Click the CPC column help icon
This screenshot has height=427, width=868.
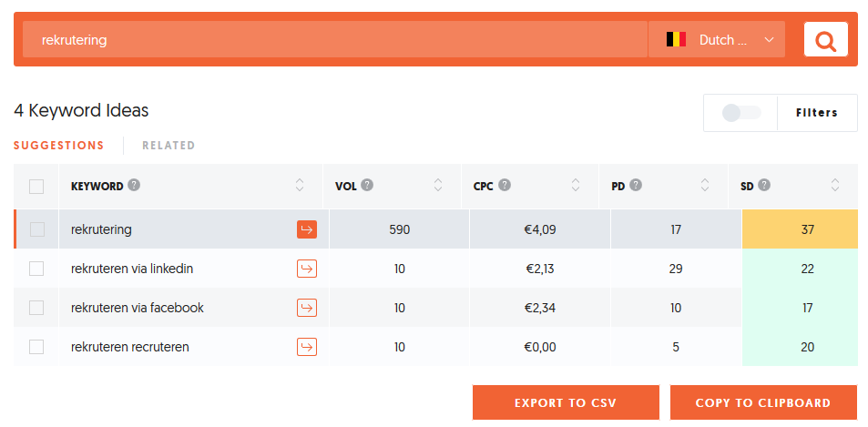pos(504,186)
